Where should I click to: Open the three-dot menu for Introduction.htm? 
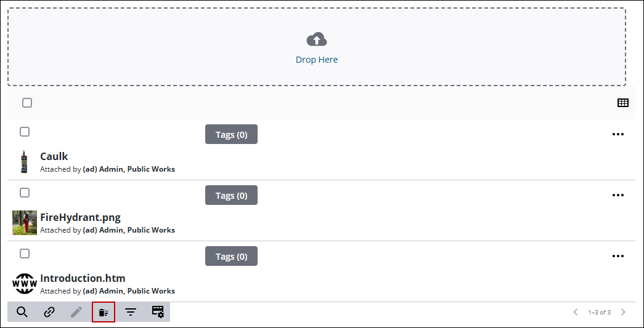coord(618,256)
